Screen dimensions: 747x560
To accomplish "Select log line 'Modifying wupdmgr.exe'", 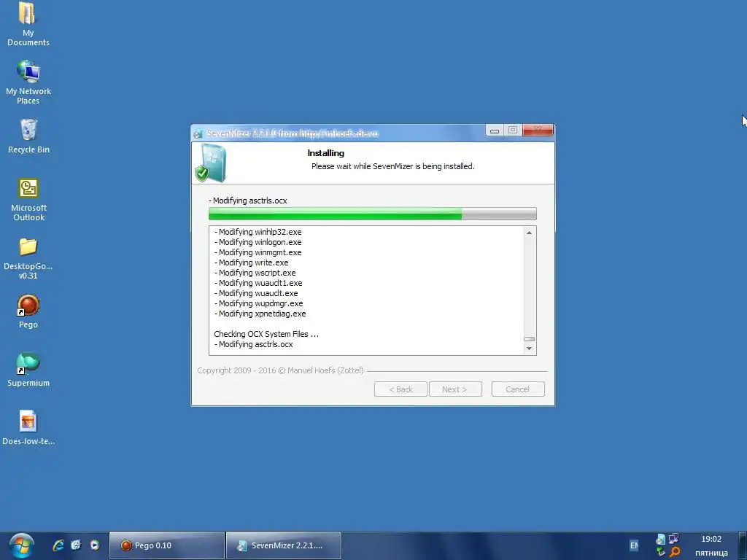I will point(259,303).
